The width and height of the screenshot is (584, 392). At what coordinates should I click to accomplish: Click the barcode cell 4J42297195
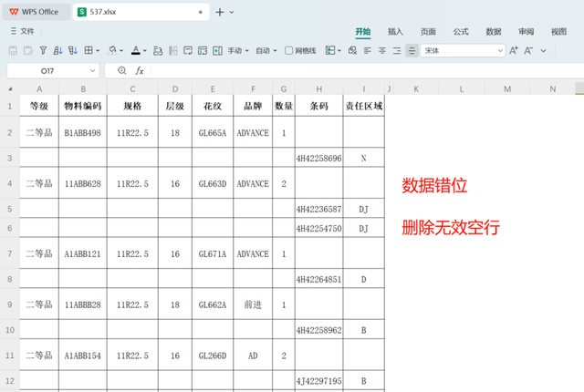click(x=318, y=381)
